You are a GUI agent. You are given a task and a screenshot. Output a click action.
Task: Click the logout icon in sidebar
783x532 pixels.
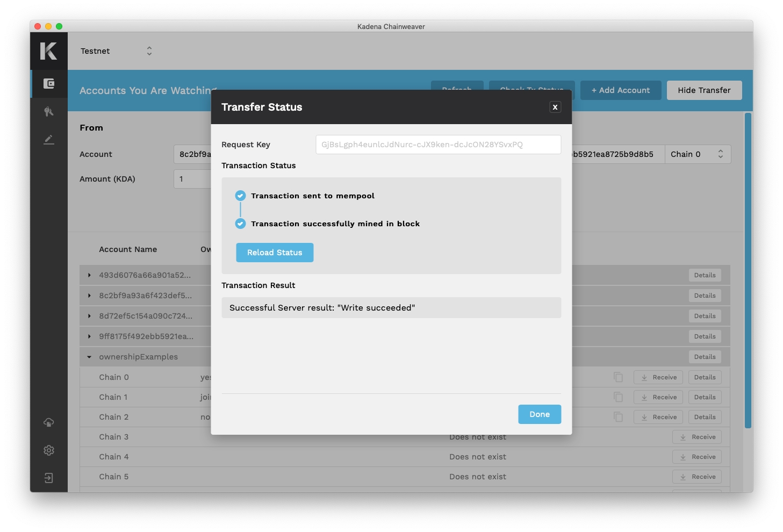point(49,478)
